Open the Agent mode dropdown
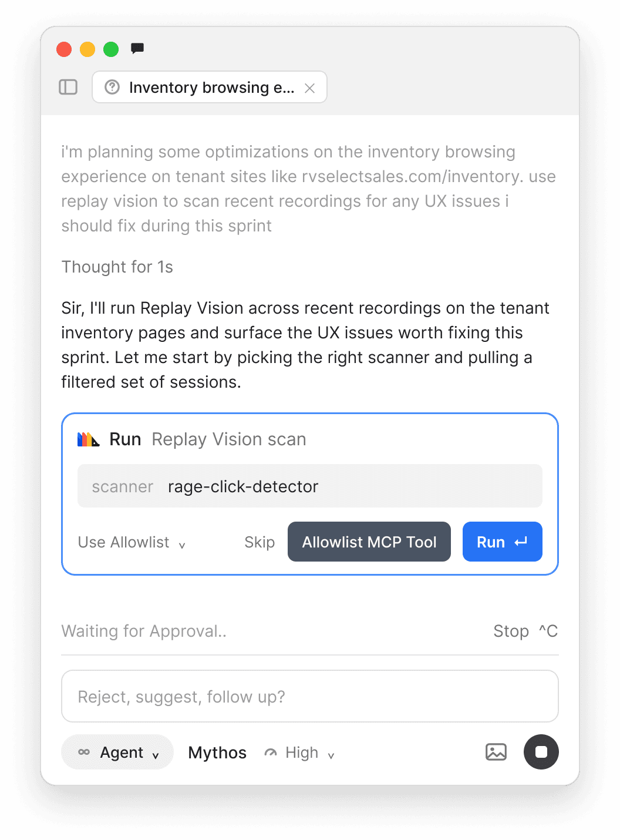Screen dimensions: 620x840 point(117,752)
